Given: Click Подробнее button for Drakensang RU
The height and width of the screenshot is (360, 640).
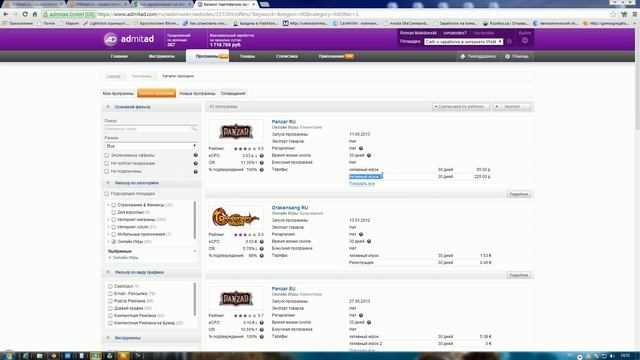Looking at the screenshot, I should [x=519, y=275].
